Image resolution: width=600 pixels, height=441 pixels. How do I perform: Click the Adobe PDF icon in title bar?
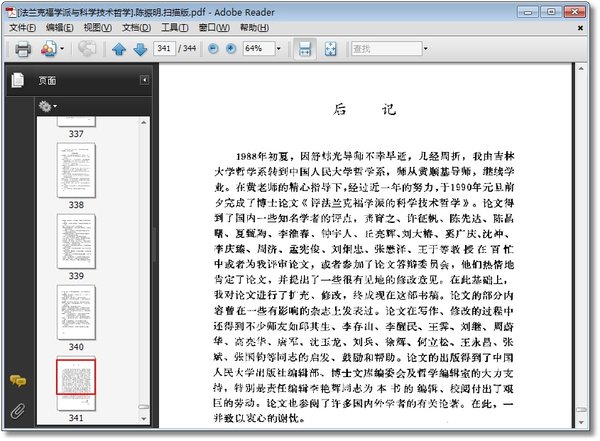11,12
